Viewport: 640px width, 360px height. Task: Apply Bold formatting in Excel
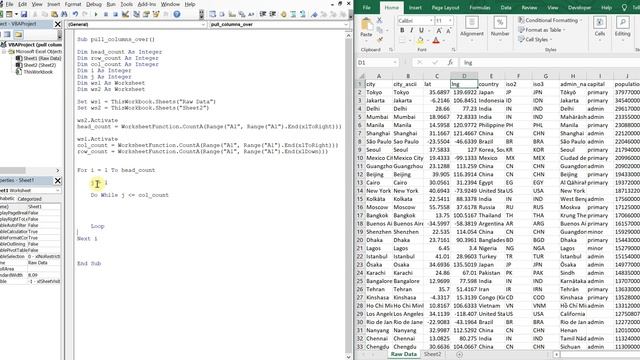pos(402,30)
